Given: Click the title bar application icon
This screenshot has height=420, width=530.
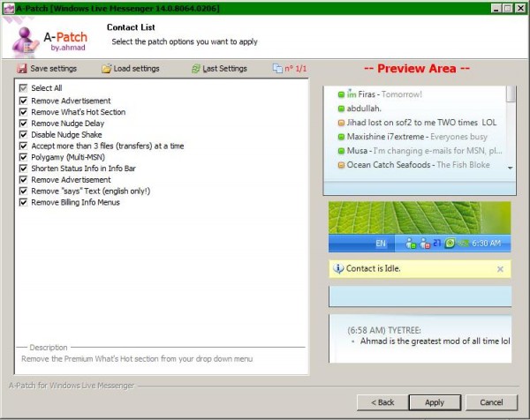Looking at the screenshot, I should click(9, 9).
